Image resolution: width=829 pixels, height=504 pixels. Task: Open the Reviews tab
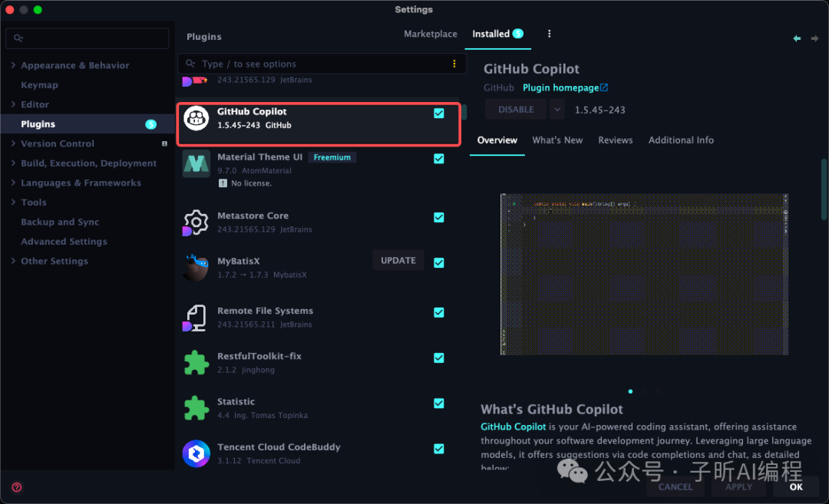click(616, 140)
